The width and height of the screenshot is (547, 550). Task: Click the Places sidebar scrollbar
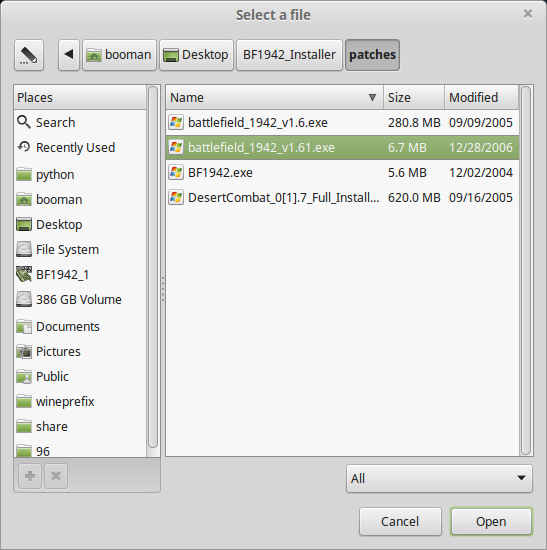(153, 267)
